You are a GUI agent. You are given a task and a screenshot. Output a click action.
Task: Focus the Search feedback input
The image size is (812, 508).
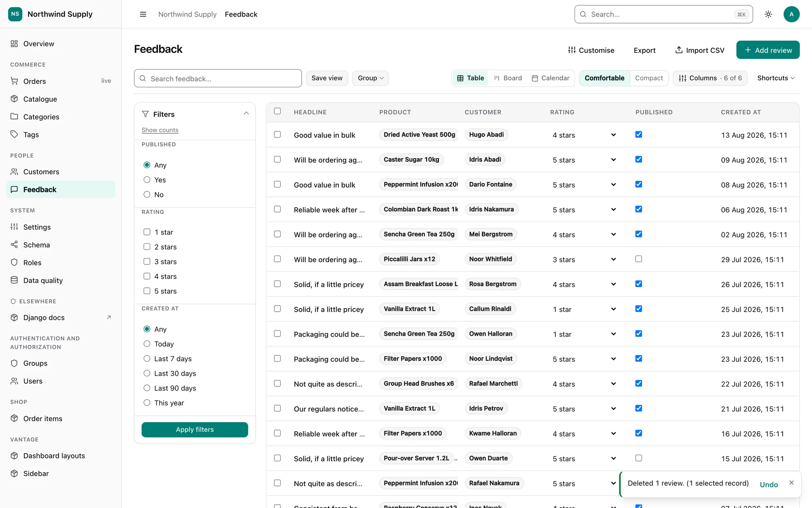coord(218,78)
